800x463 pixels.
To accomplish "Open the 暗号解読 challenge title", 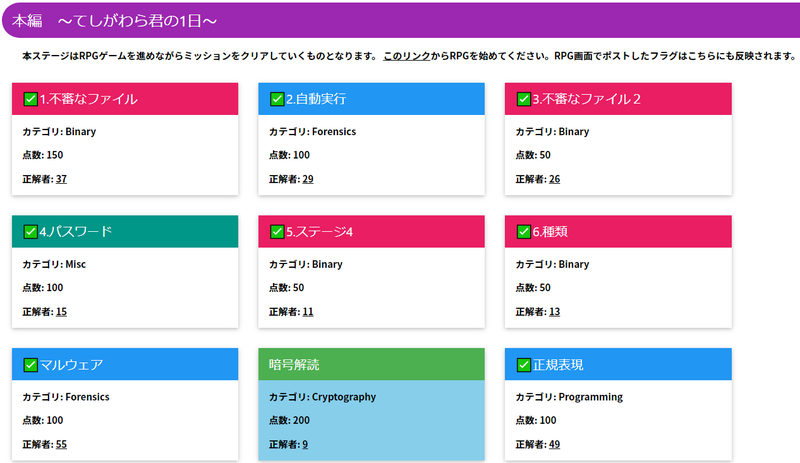I will (294, 364).
